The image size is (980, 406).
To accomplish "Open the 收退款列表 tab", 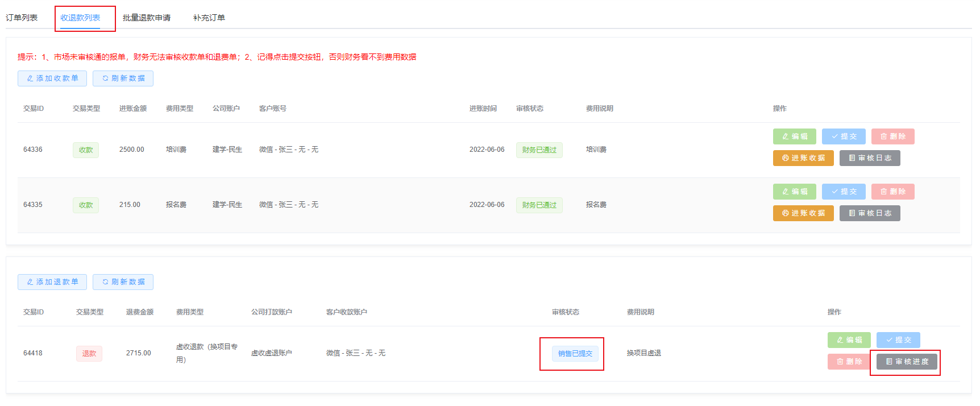I will point(80,18).
